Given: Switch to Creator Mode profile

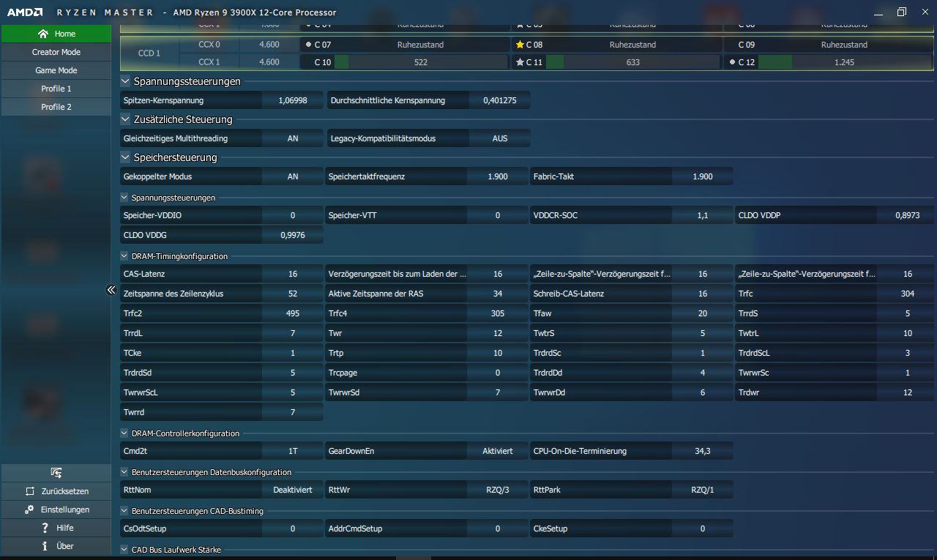Looking at the screenshot, I should click(x=56, y=52).
